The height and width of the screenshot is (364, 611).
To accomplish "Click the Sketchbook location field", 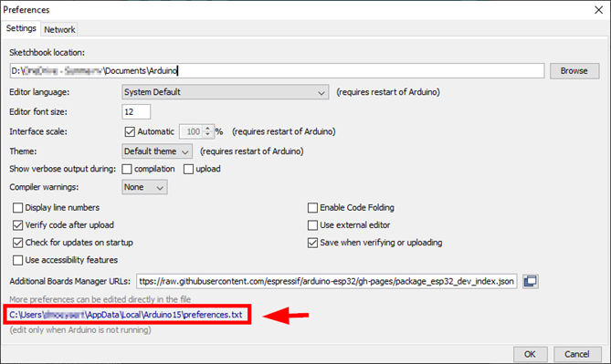I will (277, 71).
